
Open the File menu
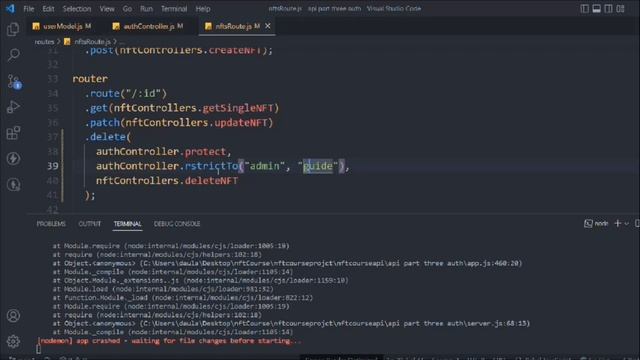tap(29, 9)
